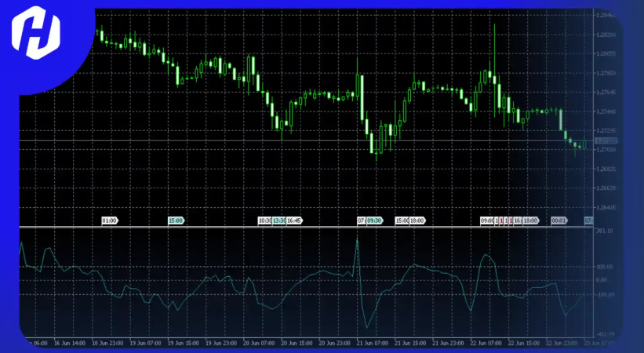The width and height of the screenshot is (644, 353).
Task: Click the 20 Jun 07:00 time label
Action: tap(259, 343)
